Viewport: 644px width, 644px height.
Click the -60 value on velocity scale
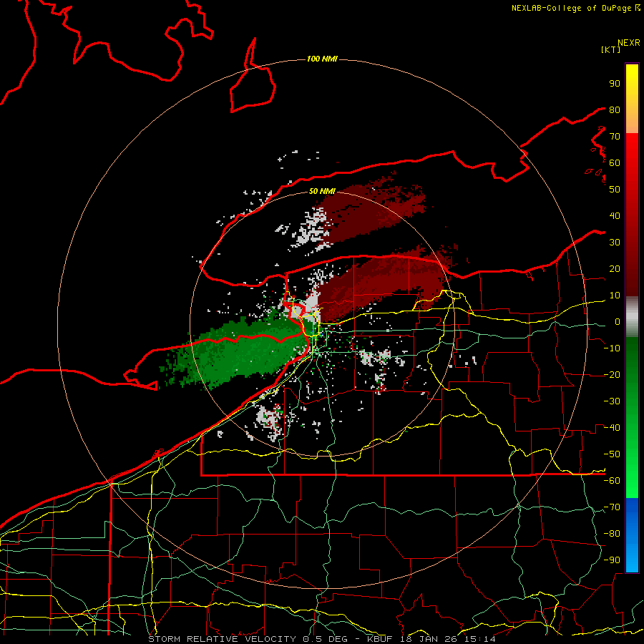click(612, 481)
